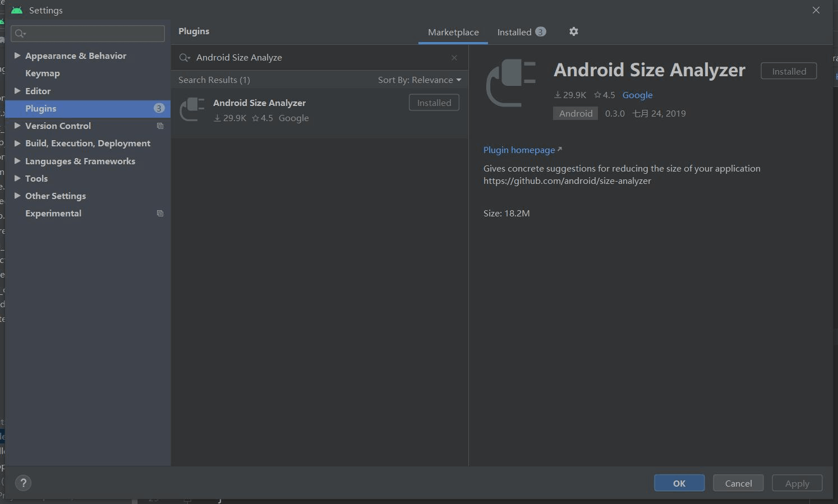838x504 pixels.
Task: Focus the settings search input field
Action: click(x=88, y=34)
